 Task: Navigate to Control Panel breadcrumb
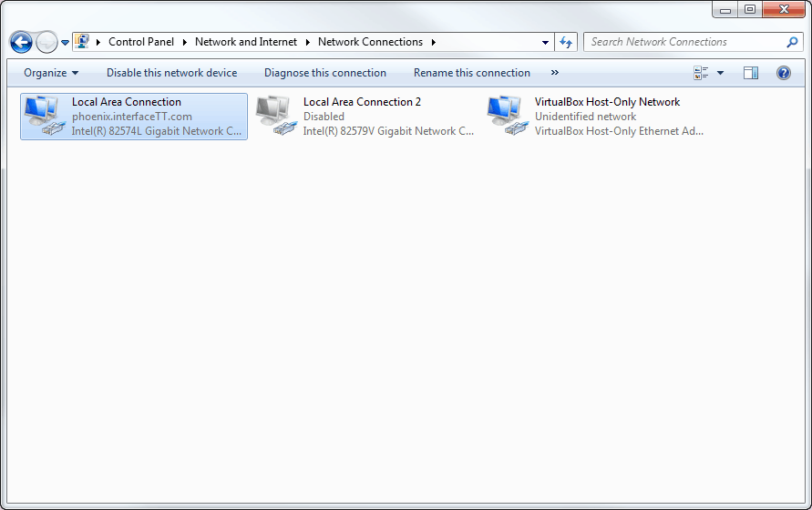pyautogui.click(x=141, y=42)
